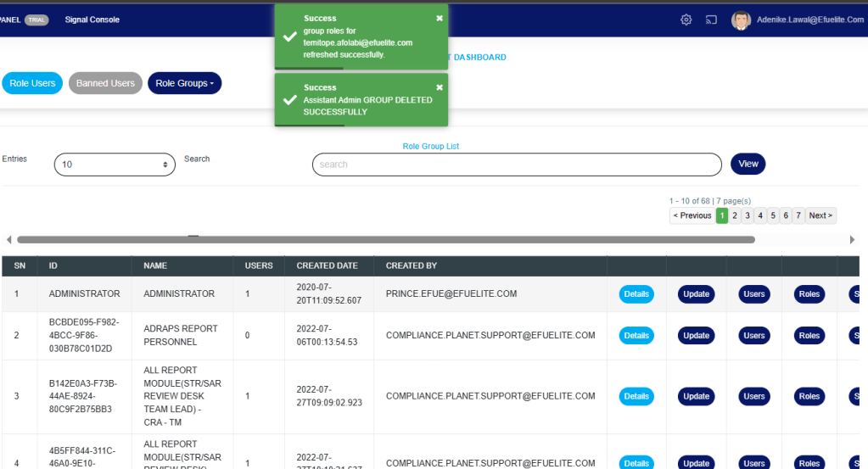Switch to the Banned Users tab

click(x=105, y=83)
